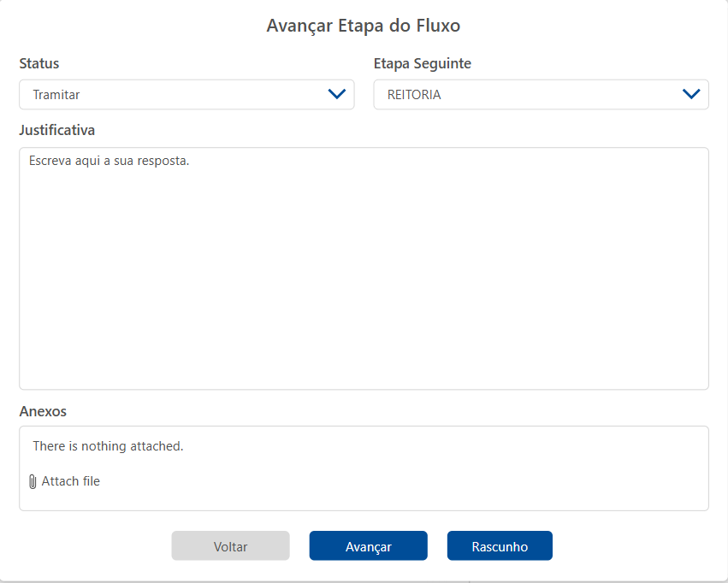Image resolution: width=728 pixels, height=583 pixels.
Task: Click the Justificativa label
Action: pos(57,131)
